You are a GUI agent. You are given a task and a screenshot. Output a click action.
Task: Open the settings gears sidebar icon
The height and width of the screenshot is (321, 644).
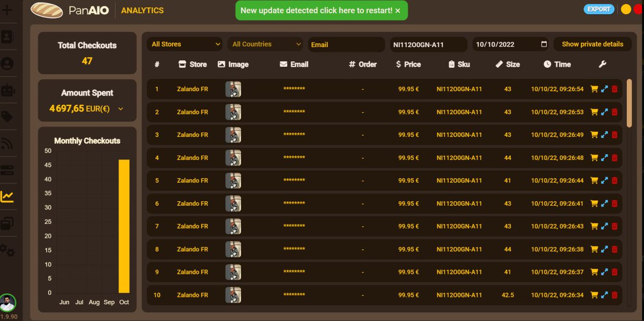click(8, 250)
